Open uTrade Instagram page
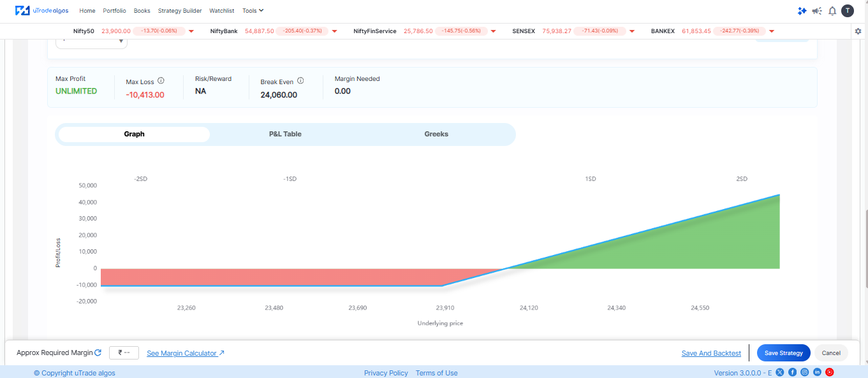868x378 pixels. (805, 372)
